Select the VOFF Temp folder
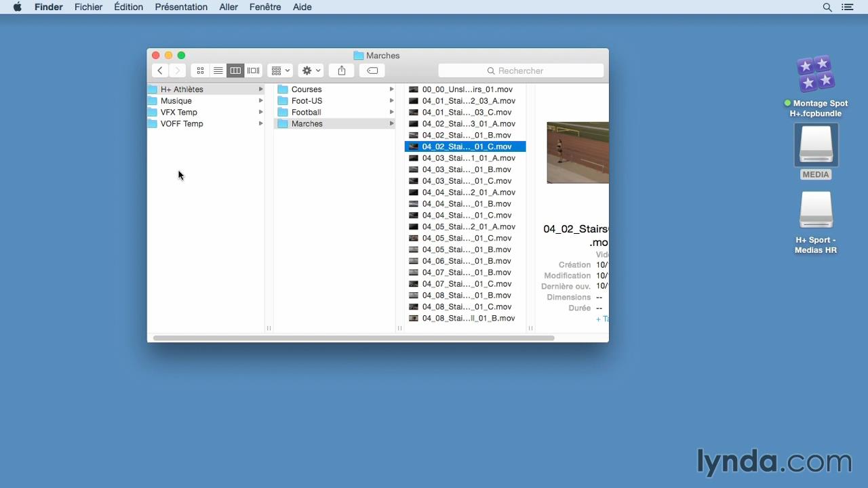This screenshot has height=488, width=868. 206,124
